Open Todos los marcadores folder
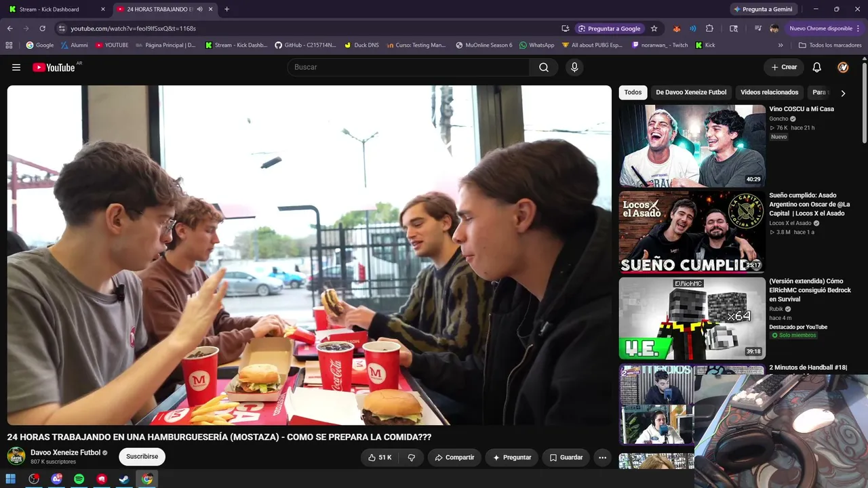Screen dimensions: 868x488 pos(830,45)
